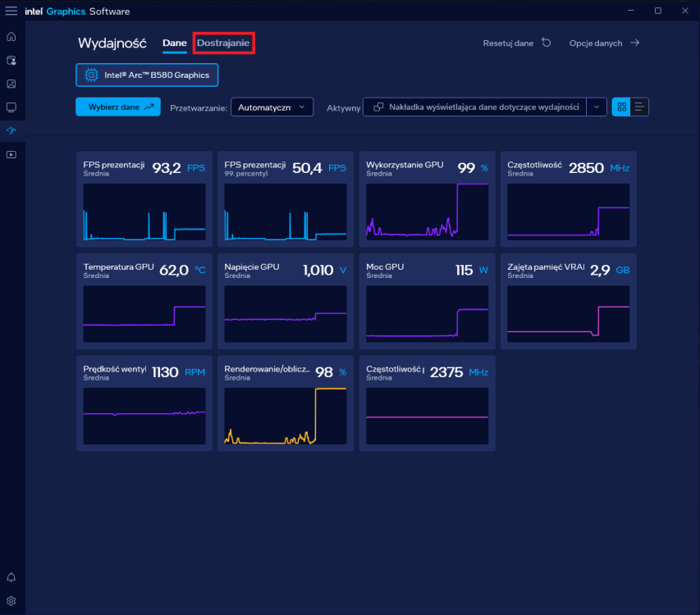Go to the Home icon in sidebar
The width and height of the screenshot is (700, 615).
11,37
